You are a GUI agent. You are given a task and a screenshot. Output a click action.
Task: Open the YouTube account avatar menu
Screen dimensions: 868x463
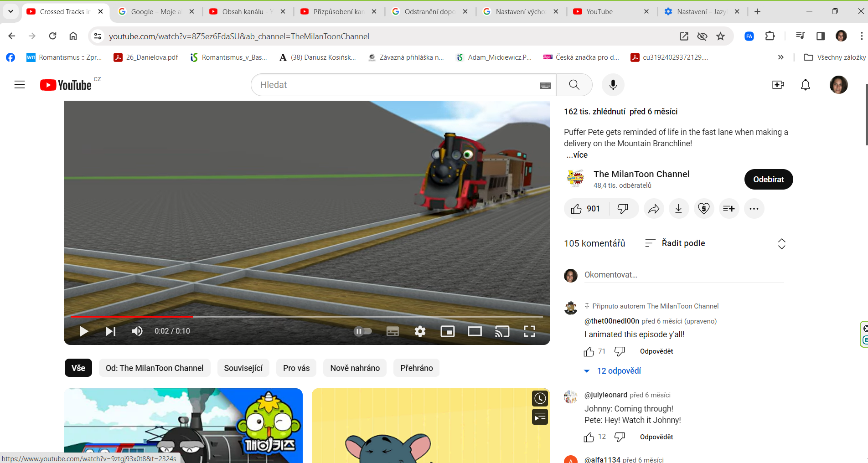(x=838, y=85)
